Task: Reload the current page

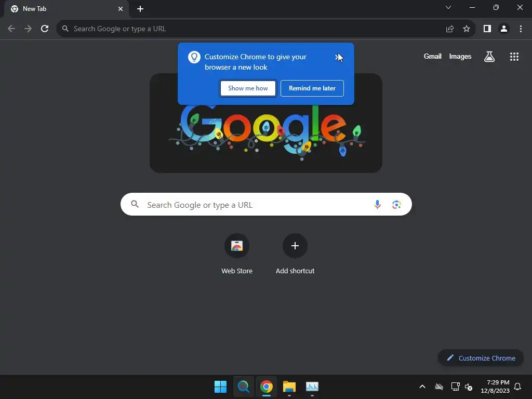Action: tap(45, 29)
